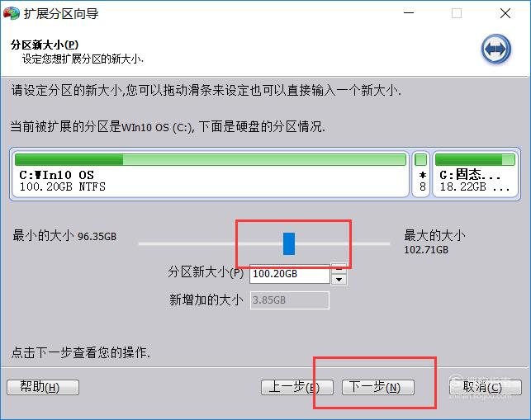Close the extend partition wizard window

505,13
